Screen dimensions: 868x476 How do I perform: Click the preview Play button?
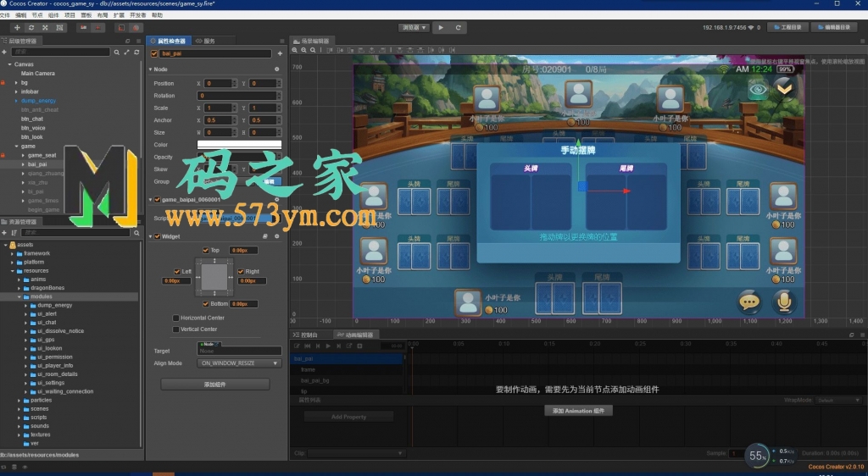pos(441,28)
